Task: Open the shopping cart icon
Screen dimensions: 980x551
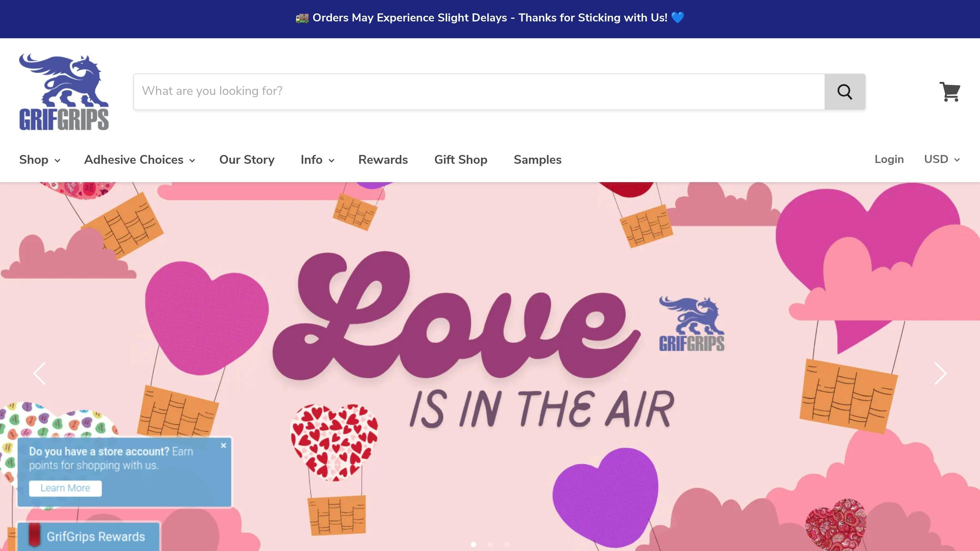Action: click(x=950, y=92)
